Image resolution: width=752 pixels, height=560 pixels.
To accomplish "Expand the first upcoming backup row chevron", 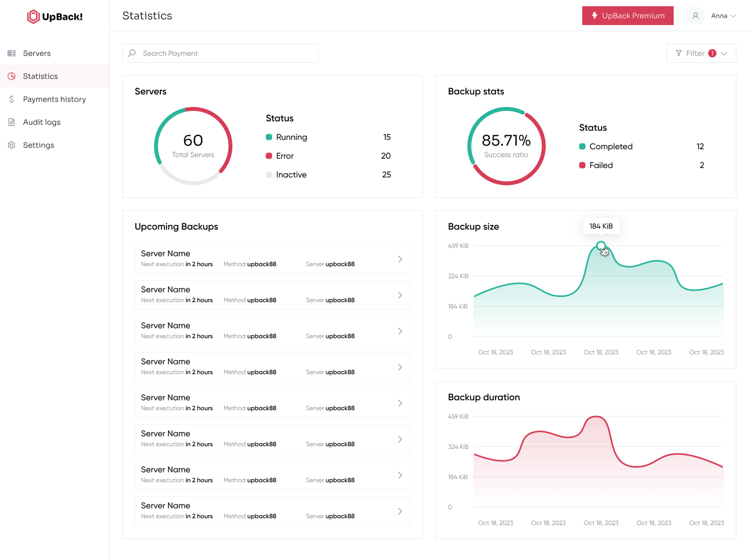I will (400, 259).
